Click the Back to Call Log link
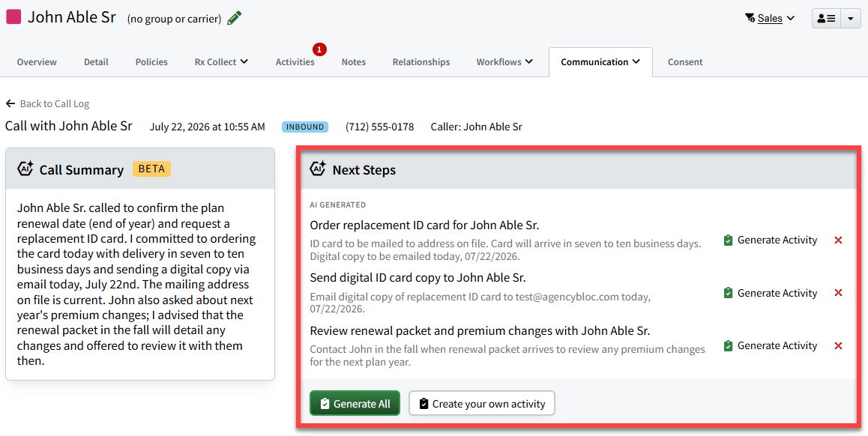The height and width of the screenshot is (436, 868). click(x=54, y=103)
